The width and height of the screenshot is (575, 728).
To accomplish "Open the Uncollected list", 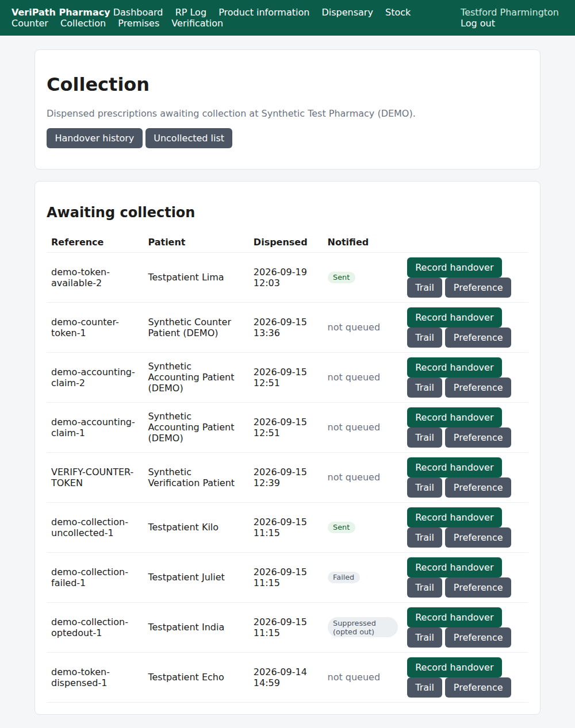I will [x=189, y=138].
